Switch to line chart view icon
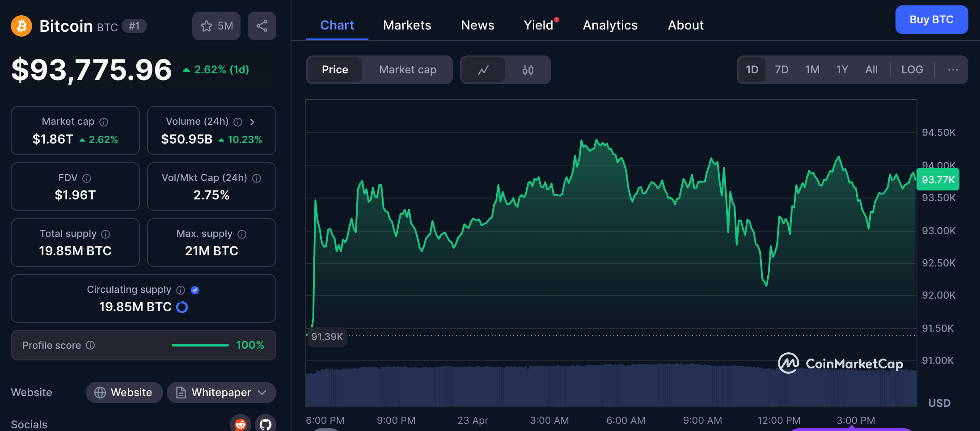 [x=483, y=70]
